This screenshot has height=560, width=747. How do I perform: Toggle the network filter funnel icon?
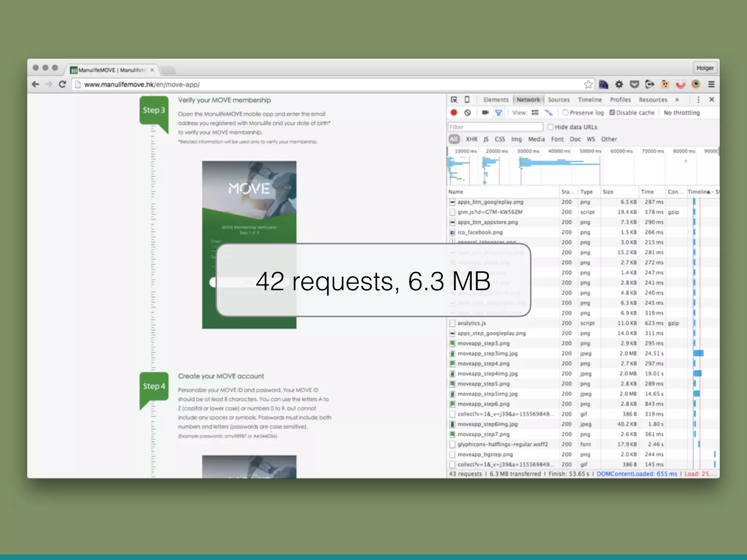[x=499, y=113]
